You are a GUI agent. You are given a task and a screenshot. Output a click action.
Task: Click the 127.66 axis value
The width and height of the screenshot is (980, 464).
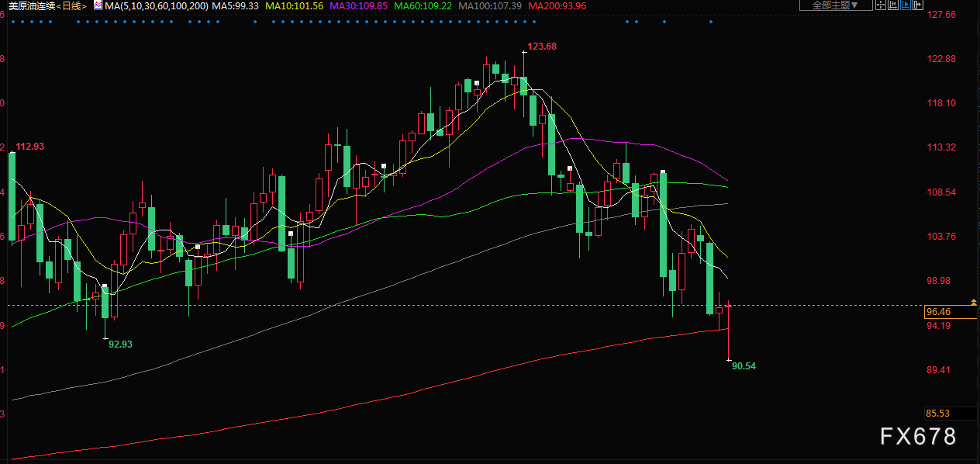(x=941, y=15)
